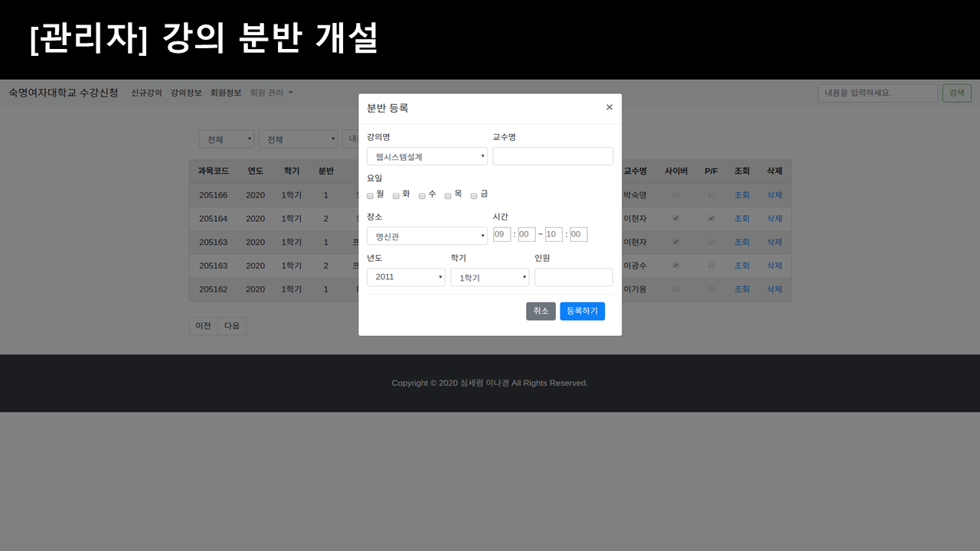Open the 년도 dropdown showing 2011
980x551 pixels.
click(406, 276)
